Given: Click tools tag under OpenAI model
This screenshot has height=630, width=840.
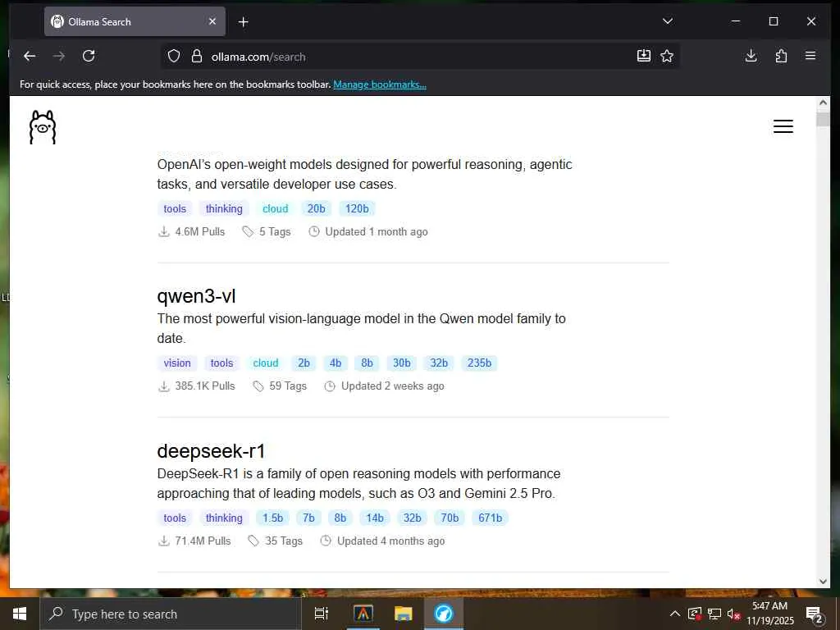Looking at the screenshot, I should tap(175, 209).
